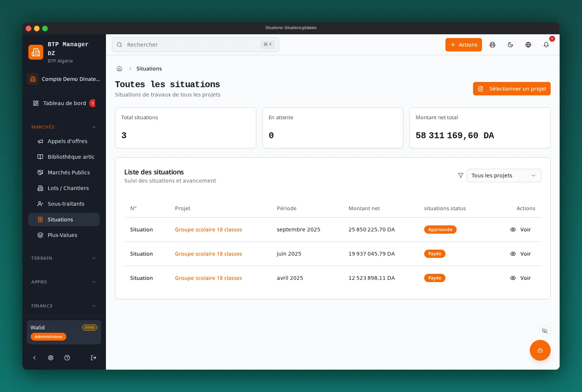Screen dimensions: 582x392
Task: View the juin 2025 situation eye icon
Action: click(x=513, y=254)
